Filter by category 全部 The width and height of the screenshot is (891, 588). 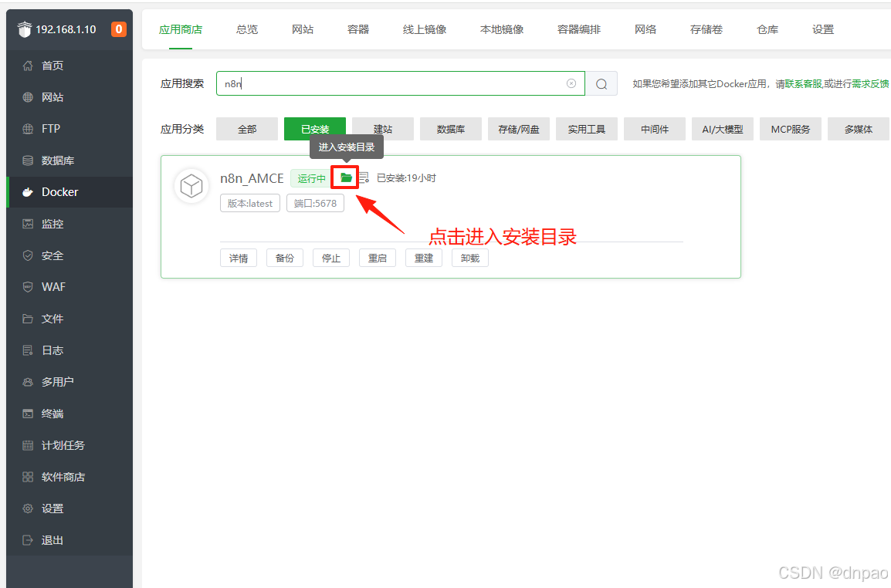(x=247, y=129)
